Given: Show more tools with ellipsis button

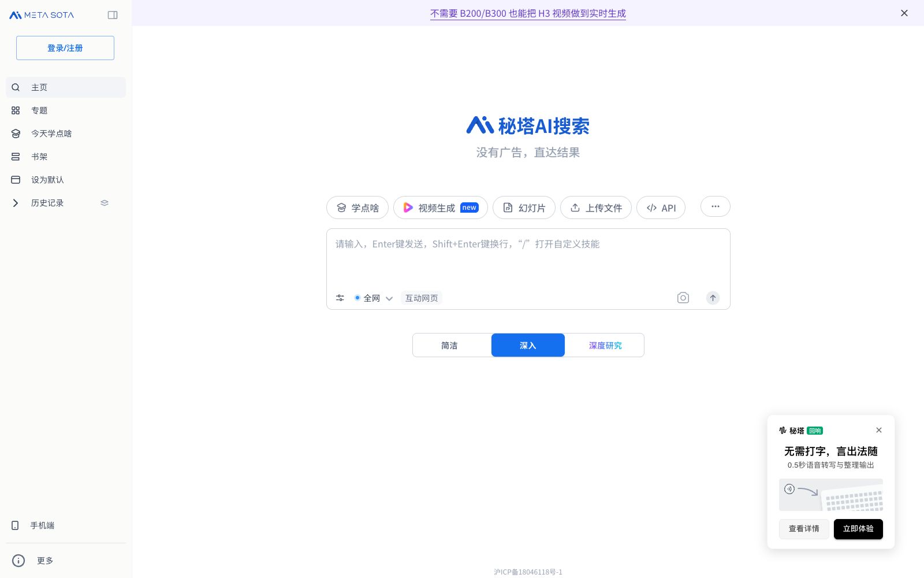Looking at the screenshot, I should pos(716,206).
